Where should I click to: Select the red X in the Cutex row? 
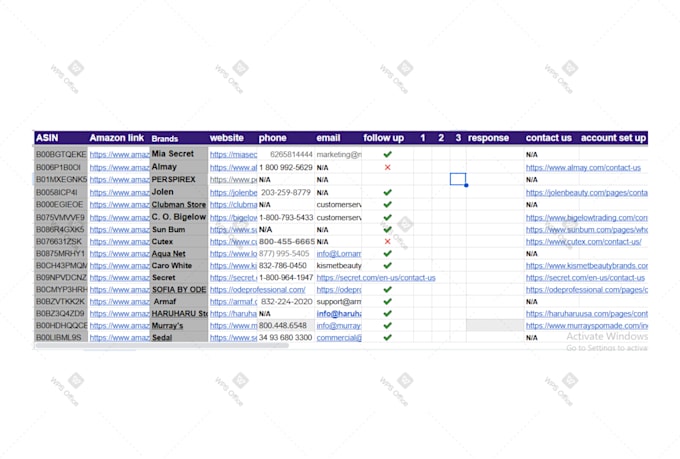[388, 242]
